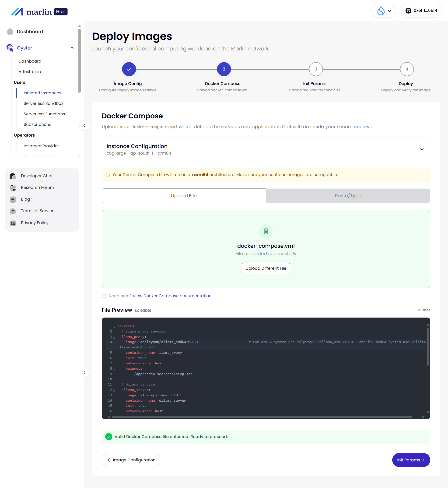The width and height of the screenshot is (448, 488).
Task: Collapse the sidebar with arrow button
Action: pos(84,126)
